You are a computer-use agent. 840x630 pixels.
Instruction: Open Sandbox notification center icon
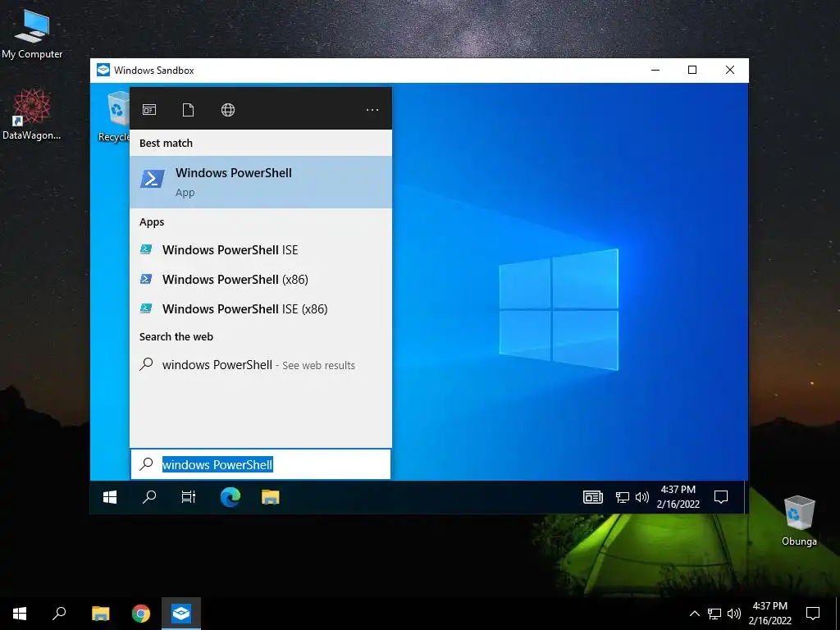point(721,497)
